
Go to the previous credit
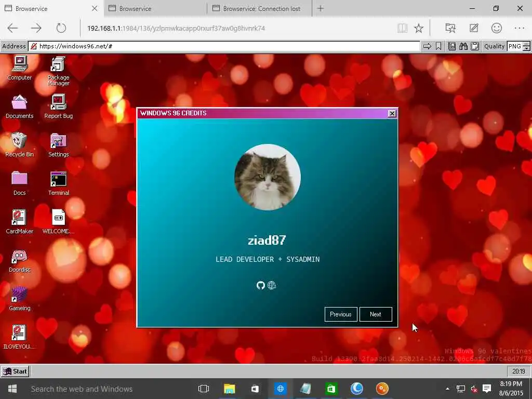click(x=341, y=314)
